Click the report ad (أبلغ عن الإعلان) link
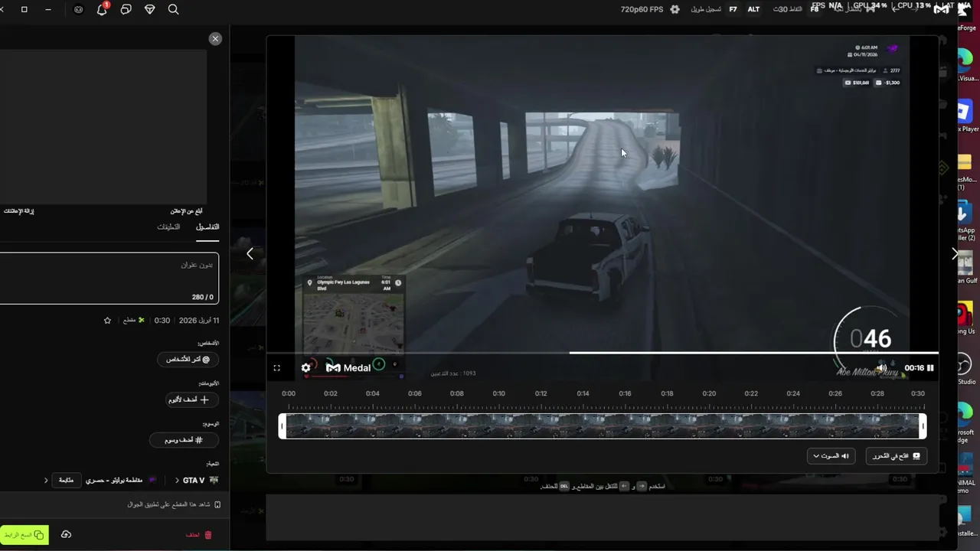The width and height of the screenshot is (980, 551). click(x=186, y=211)
